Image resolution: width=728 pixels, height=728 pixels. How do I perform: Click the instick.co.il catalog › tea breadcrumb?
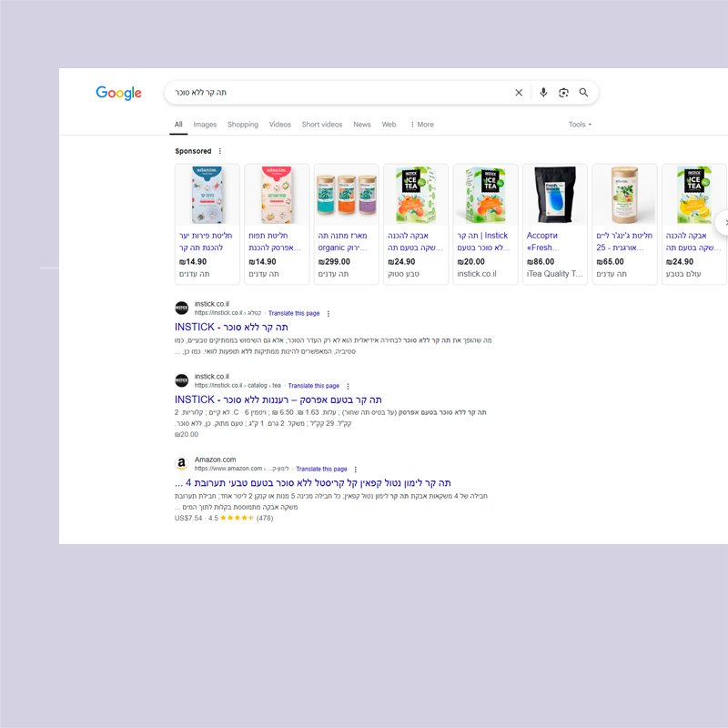(238, 386)
